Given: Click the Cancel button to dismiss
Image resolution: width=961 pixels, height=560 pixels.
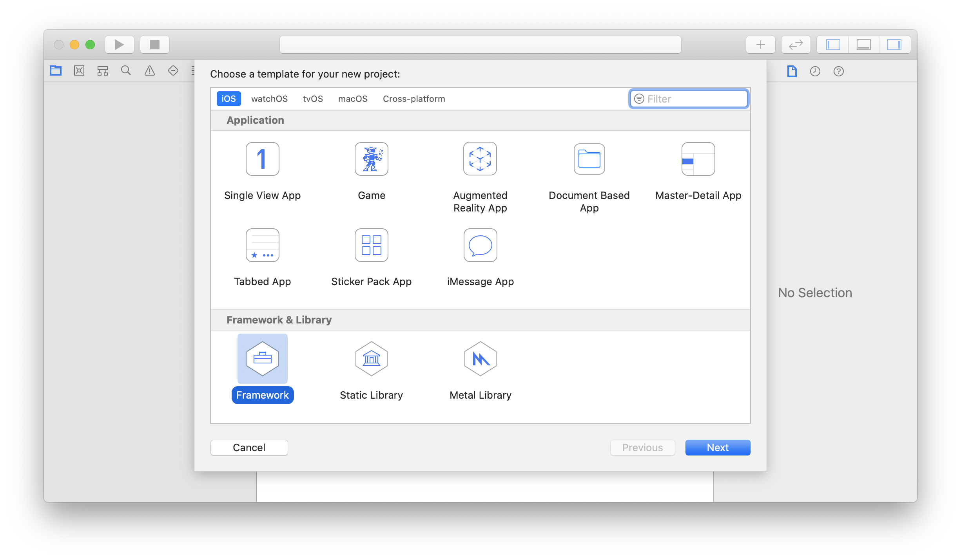Looking at the screenshot, I should point(249,447).
